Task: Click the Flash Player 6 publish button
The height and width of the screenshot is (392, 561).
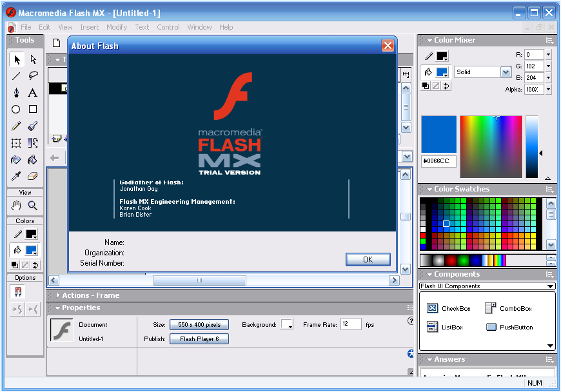Action: click(199, 338)
